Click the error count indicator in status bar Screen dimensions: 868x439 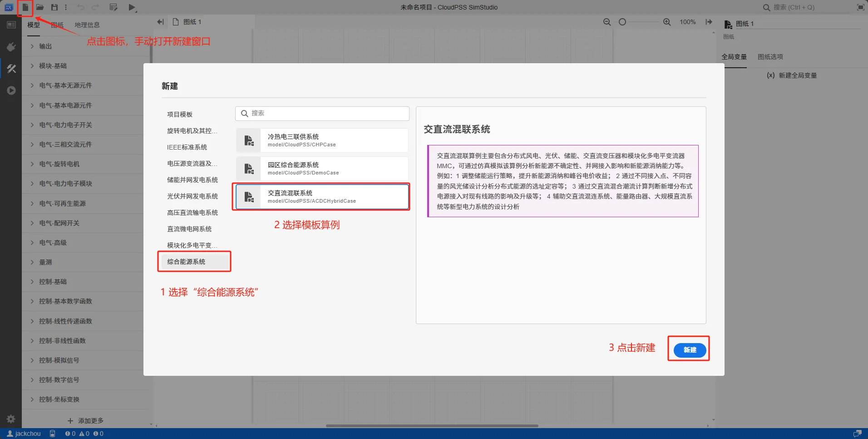pos(70,434)
